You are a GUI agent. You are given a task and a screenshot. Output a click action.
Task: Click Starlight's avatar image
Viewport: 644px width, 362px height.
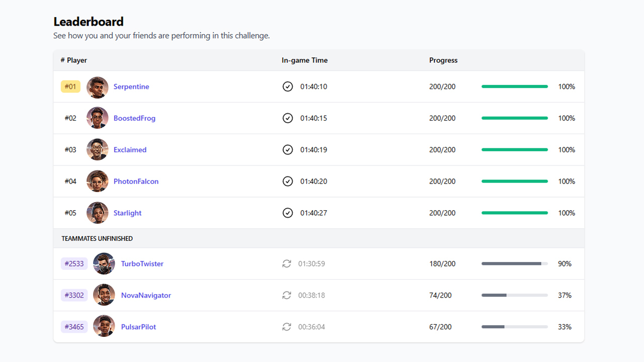coord(97,213)
